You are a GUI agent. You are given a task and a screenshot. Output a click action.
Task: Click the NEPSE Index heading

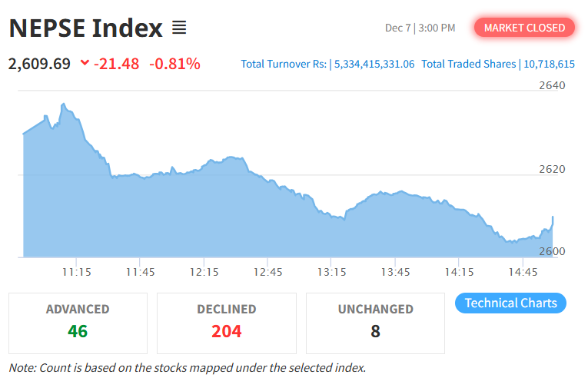click(x=86, y=28)
